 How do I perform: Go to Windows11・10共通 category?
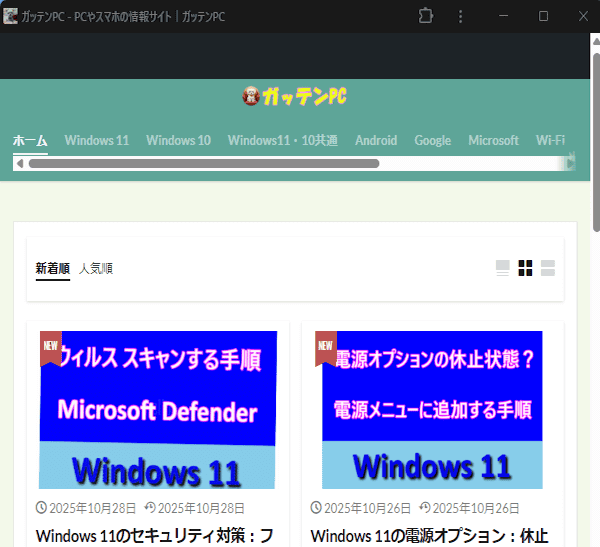pos(283,140)
